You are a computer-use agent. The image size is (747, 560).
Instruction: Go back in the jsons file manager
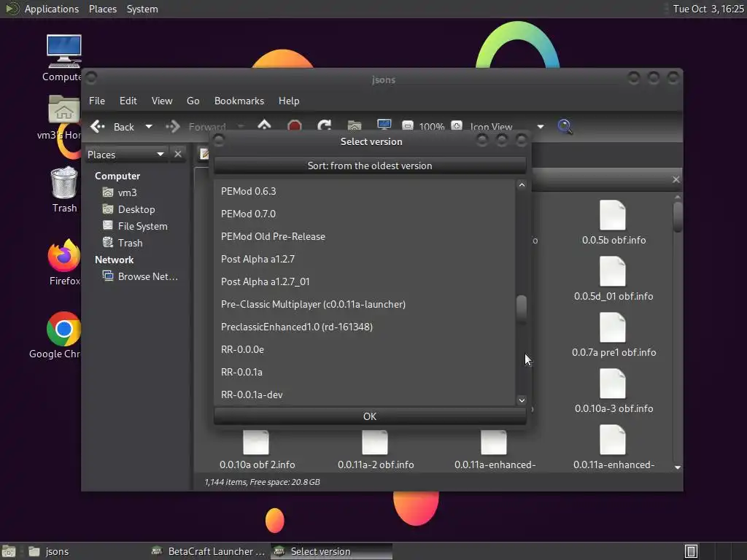pyautogui.click(x=113, y=127)
